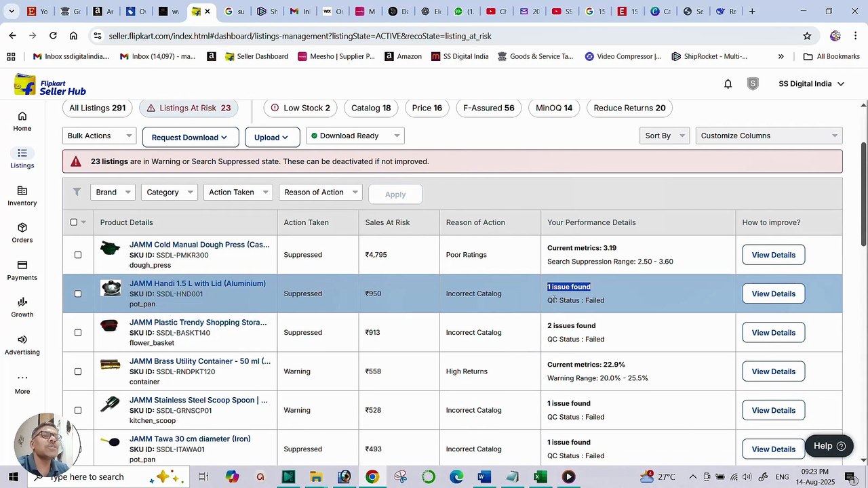
Task: Reload the page in browser
Action: (53, 35)
